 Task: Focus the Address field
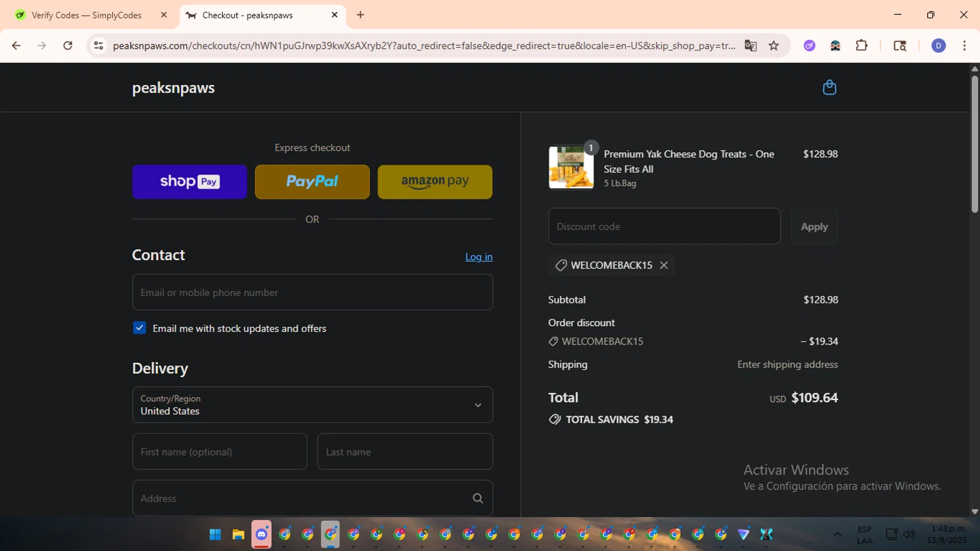tap(312, 498)
